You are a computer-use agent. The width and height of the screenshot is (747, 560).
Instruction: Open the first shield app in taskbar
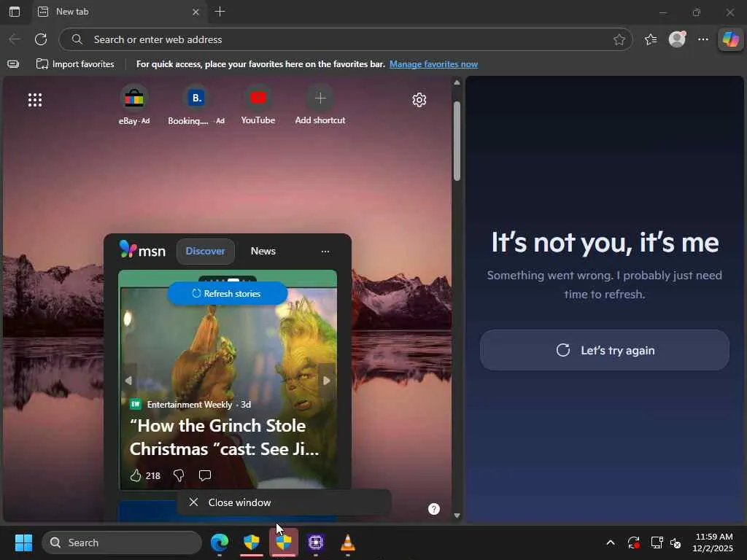coord(252,542)
